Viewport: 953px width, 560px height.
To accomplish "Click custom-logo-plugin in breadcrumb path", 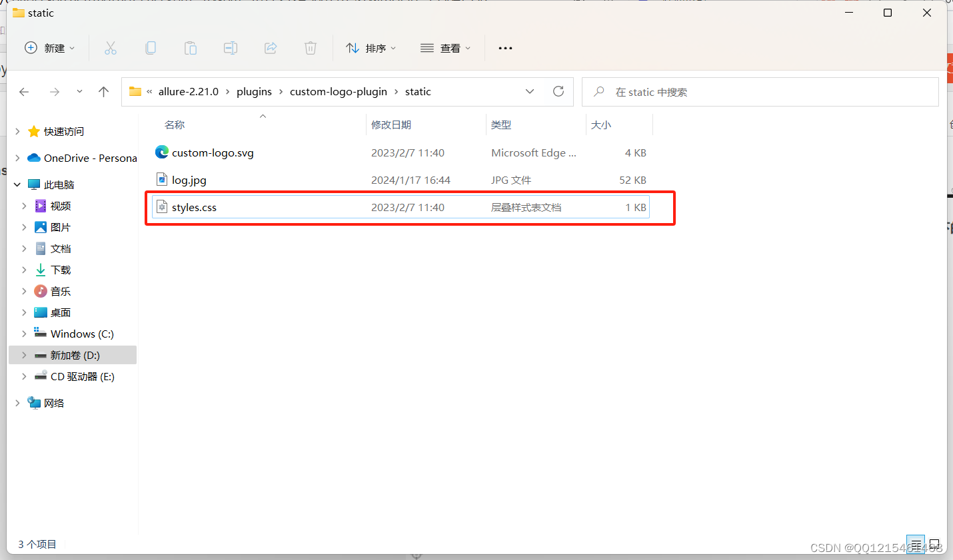I will [339, 92].
